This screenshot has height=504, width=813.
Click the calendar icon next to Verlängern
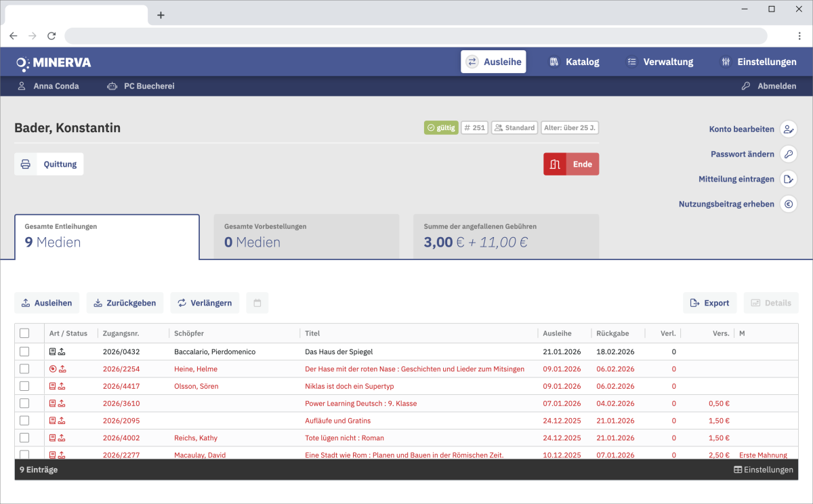click(x=257, y=303)
